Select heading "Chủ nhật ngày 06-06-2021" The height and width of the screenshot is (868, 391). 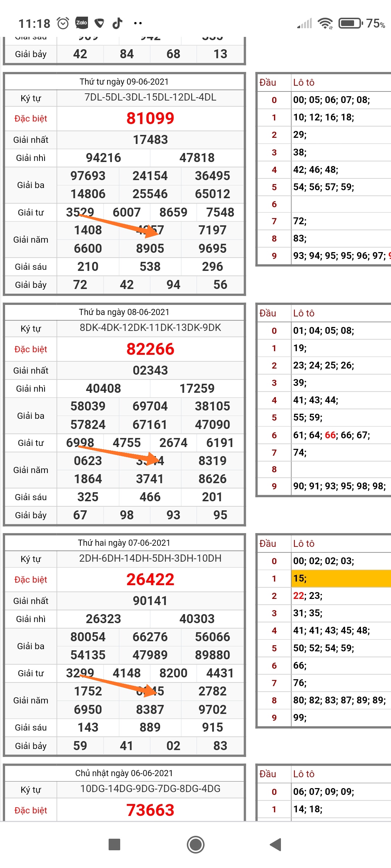tap(124, 773)
